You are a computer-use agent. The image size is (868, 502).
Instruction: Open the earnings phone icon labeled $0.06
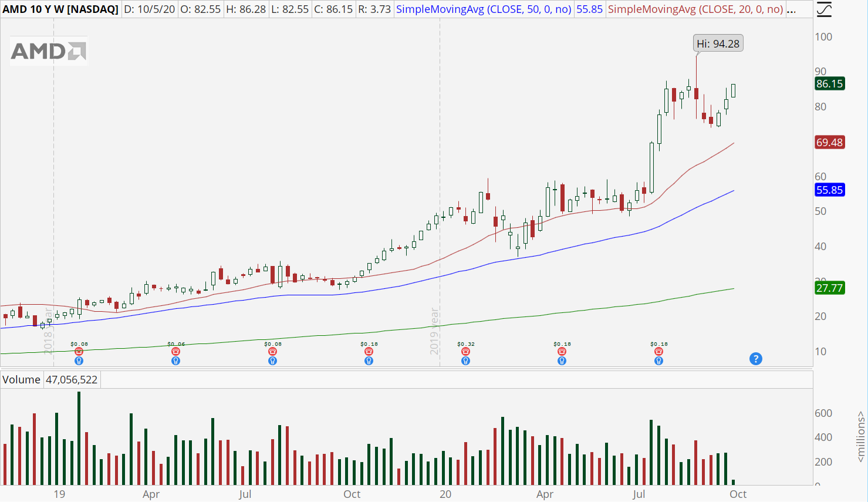(175, 352)
